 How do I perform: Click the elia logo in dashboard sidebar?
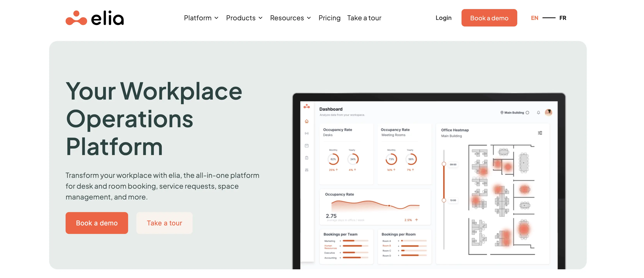coord(307,106)
